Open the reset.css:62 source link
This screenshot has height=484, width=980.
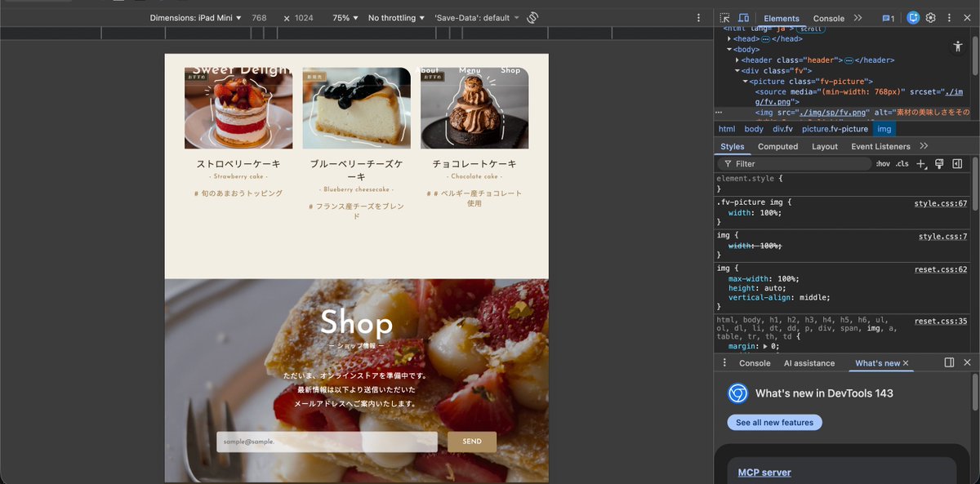(x=941, y=269)
